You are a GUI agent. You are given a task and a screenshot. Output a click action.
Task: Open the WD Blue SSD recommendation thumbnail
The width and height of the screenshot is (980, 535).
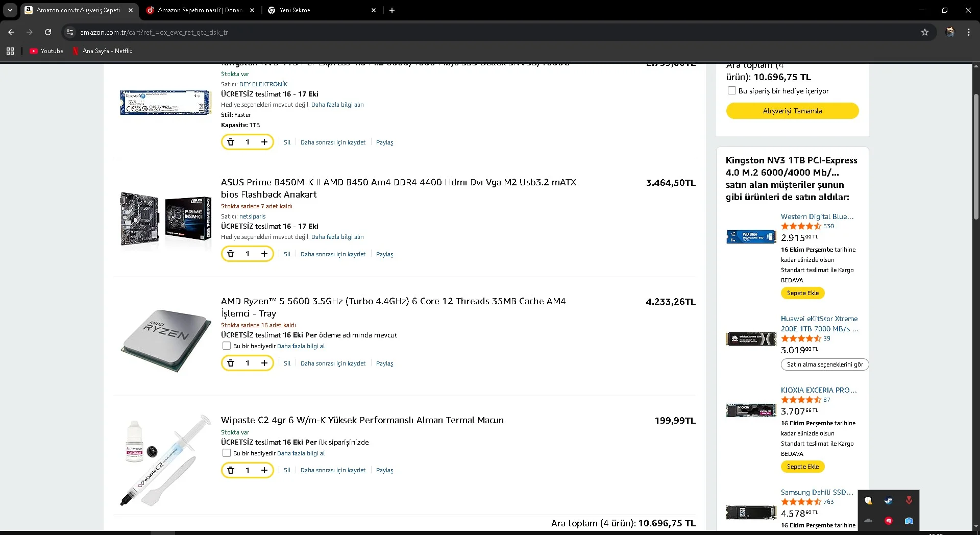[751, 237]
